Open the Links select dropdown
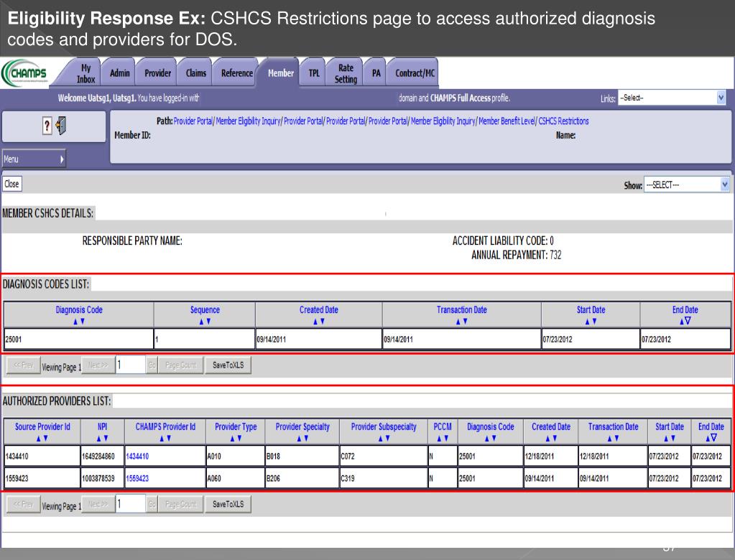 pyautogui.click(x=672, y=98)
